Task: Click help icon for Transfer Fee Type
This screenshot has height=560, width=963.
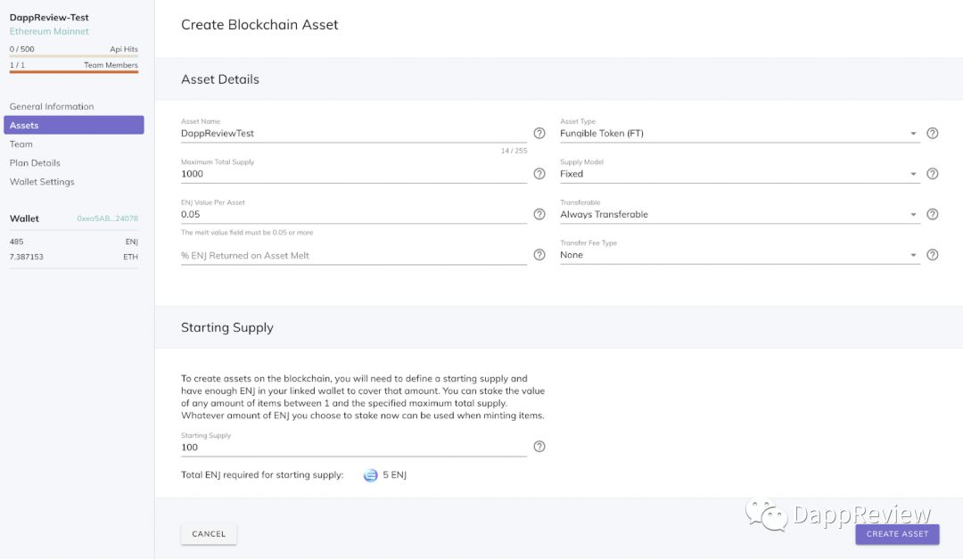Action: (x=933, y=255)
